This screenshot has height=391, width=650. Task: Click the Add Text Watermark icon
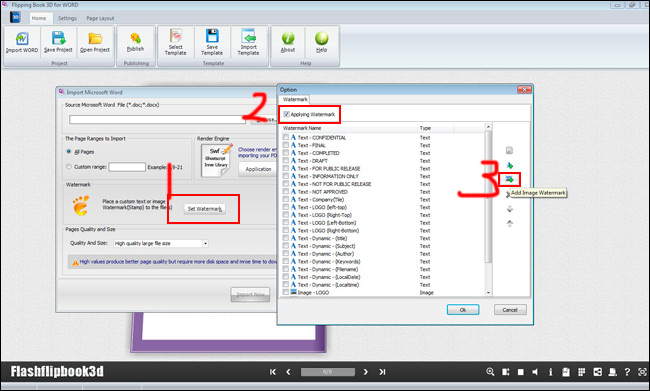tap(509, 165)
